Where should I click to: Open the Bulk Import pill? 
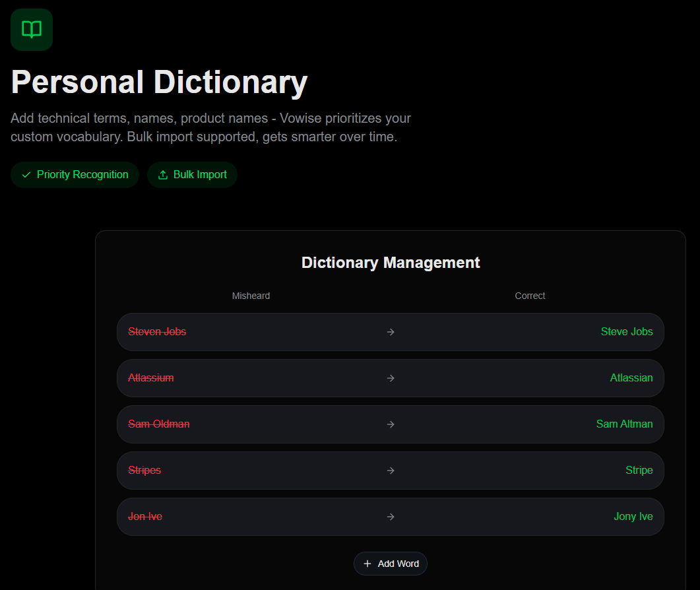tap(193, 175)
